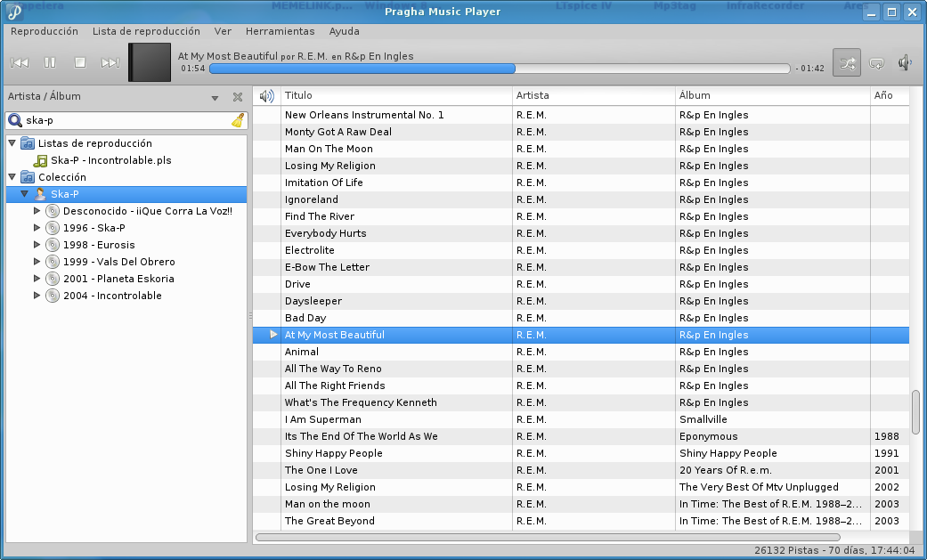Open Reproducción menu
This screenshot has height=560, width=927.
(x=45, y=31)
